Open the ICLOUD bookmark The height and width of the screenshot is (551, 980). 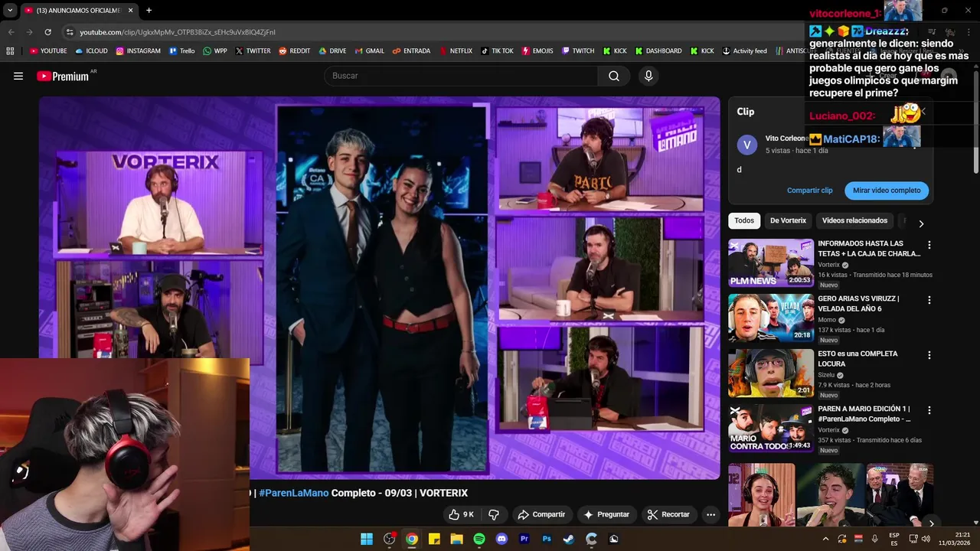pyautogui.click(x=91, y=51)
